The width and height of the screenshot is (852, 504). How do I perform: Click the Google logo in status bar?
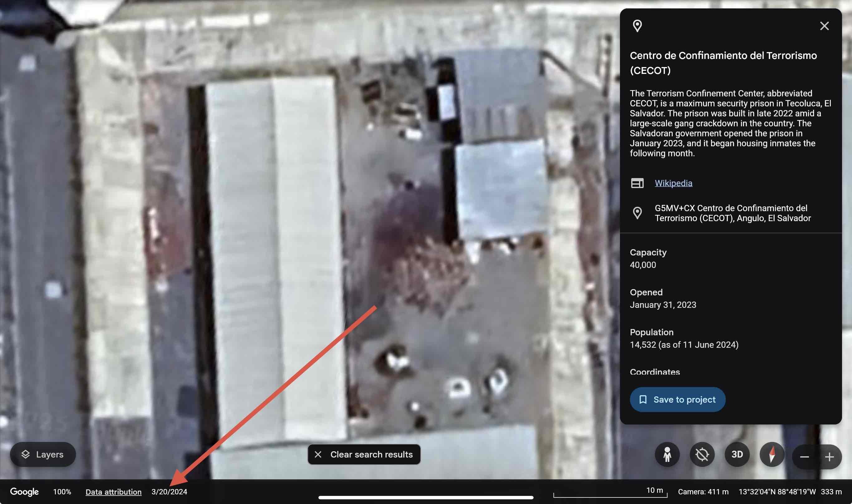24,492
